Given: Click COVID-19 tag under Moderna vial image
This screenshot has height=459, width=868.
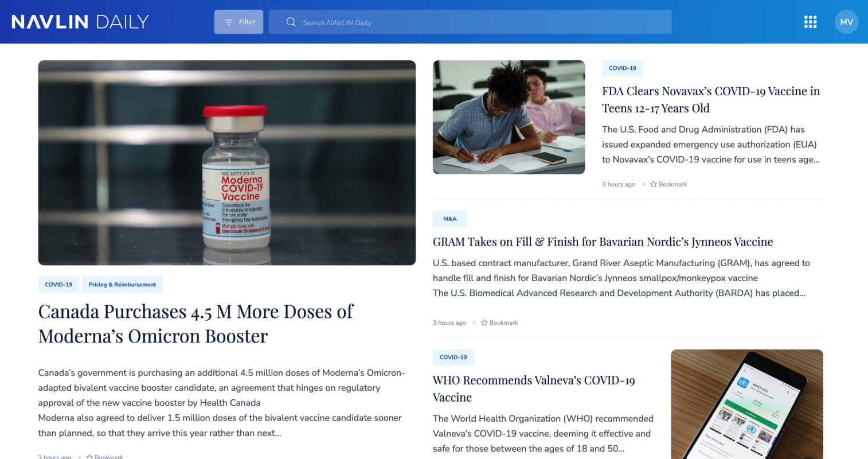Looking at the screenshot, I should 58,285.
